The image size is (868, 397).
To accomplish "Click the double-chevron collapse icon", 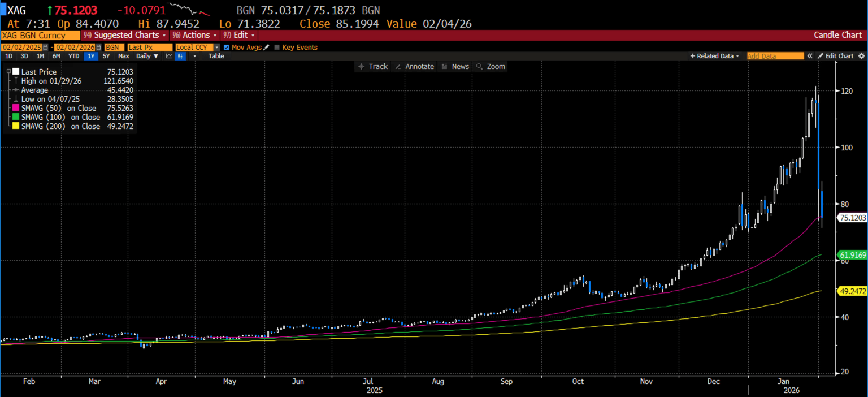I will pos(809,56).
